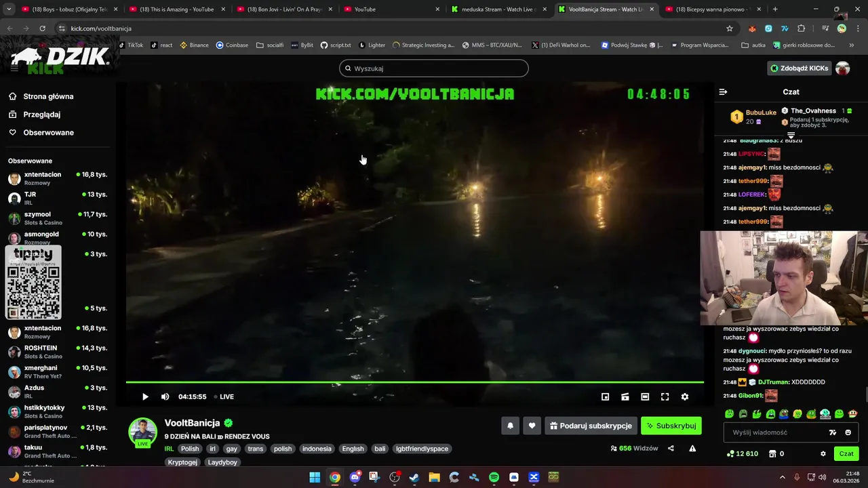The width and height of the screenshot is (868, 488).
Task: Share the stream via share icon
Action: [x=671, y=448]
